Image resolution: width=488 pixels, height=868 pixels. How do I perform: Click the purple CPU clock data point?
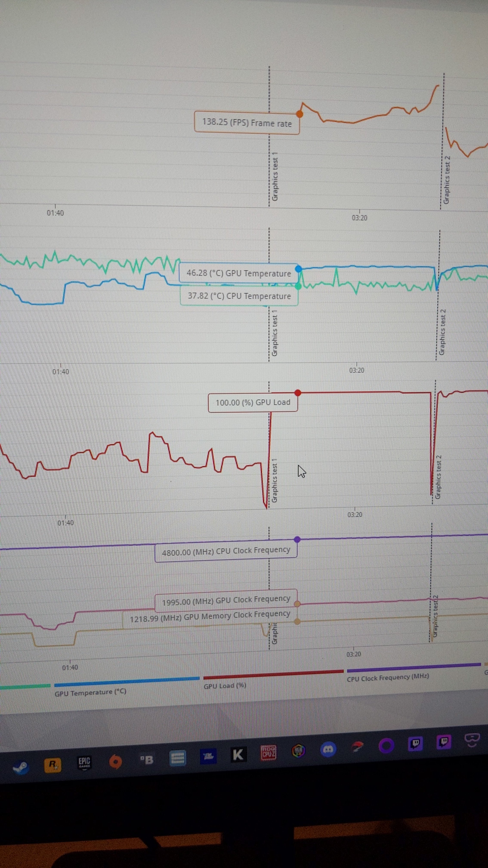coord(297,539)
